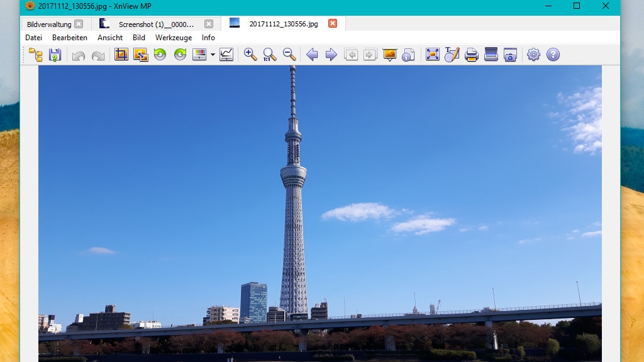Rotate the image clockwise
The width and height of the screenshot is (644, 362).
point(180,55)
